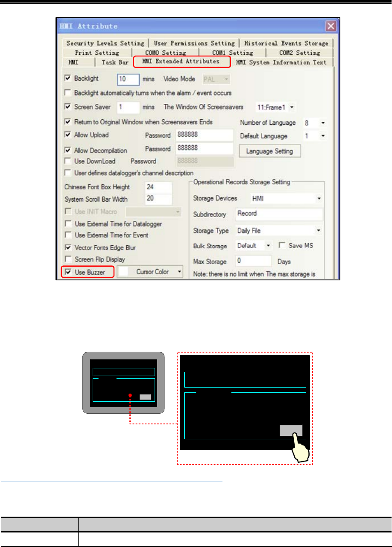
Task: Click the Screen Saver minutes field
Action: (129, 107)
